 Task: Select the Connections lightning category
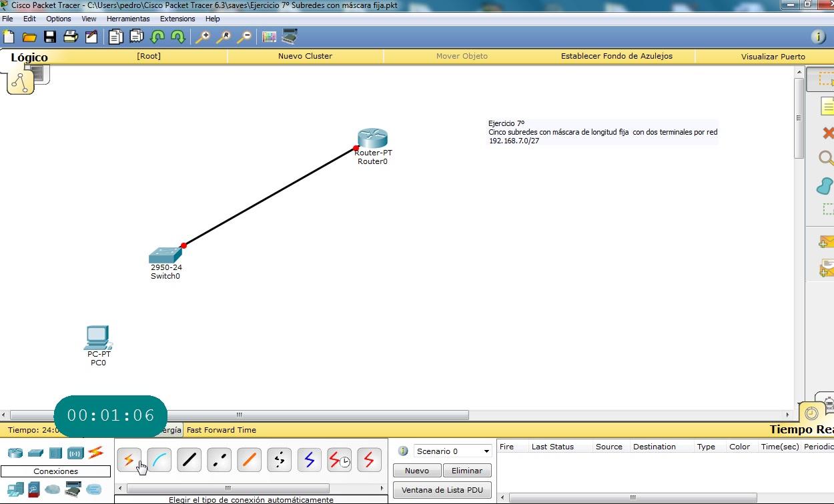coord(95,453)
